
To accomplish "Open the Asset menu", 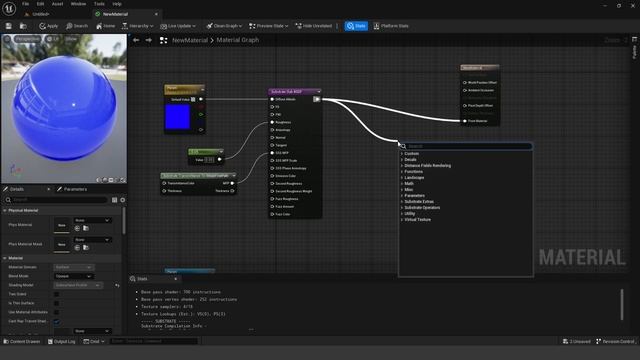I will pyautogui.click(x=57, y=4).
